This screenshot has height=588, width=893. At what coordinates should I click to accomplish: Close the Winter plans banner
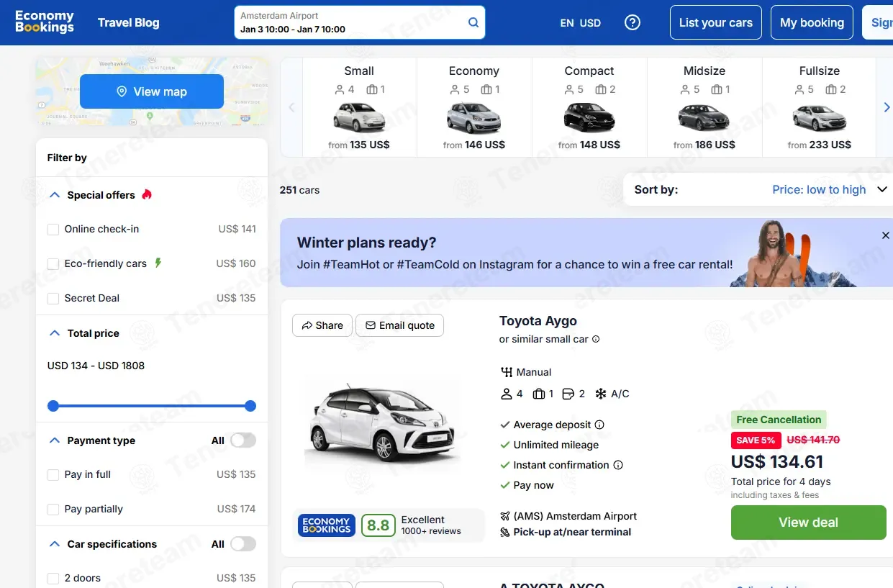tap(886, 235)
